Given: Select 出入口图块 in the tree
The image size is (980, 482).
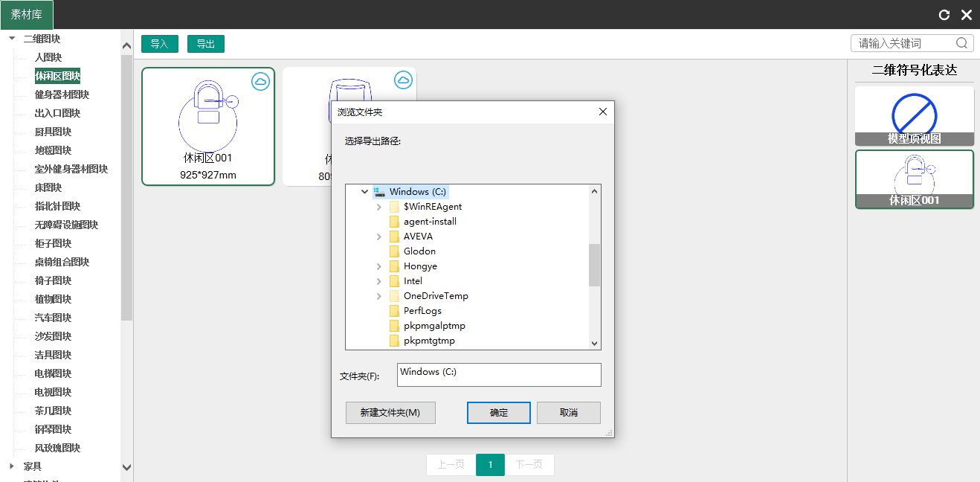Looking at the screenshot, I should (x=57, y=113).
